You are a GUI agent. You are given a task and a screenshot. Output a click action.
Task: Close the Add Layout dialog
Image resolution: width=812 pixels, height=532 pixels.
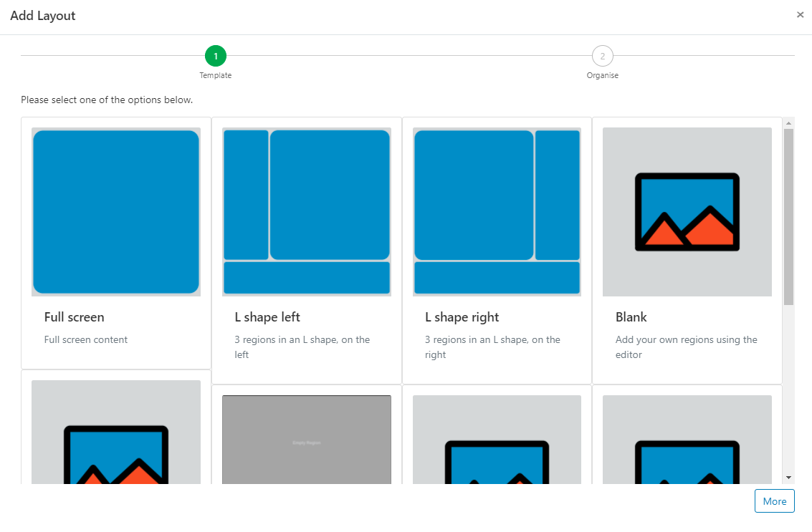(800, 15)
